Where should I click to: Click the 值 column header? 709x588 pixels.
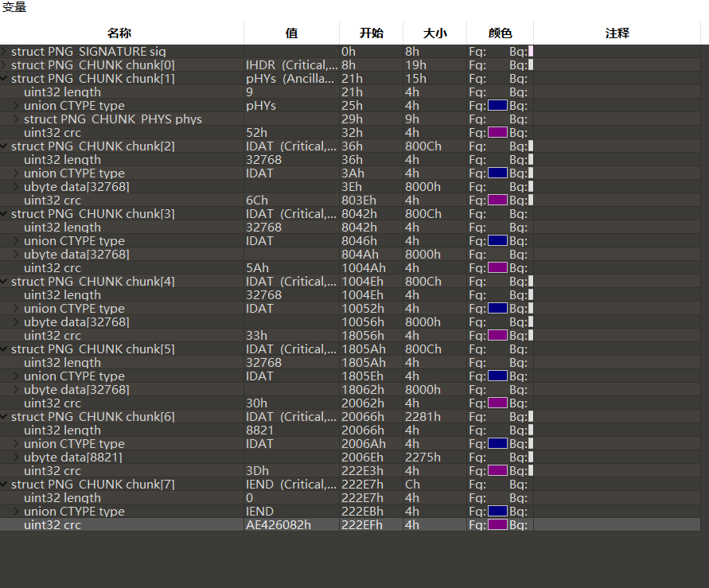coord(291,33)
